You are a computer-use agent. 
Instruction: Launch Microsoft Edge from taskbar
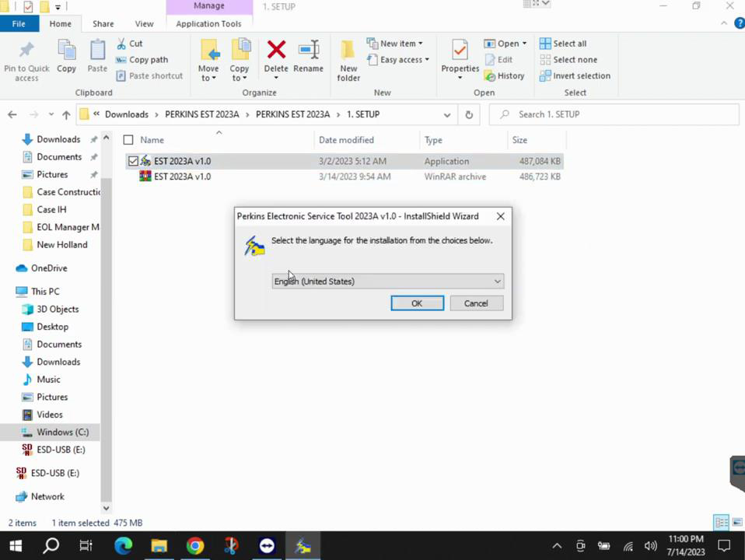(x=123, y=546)
